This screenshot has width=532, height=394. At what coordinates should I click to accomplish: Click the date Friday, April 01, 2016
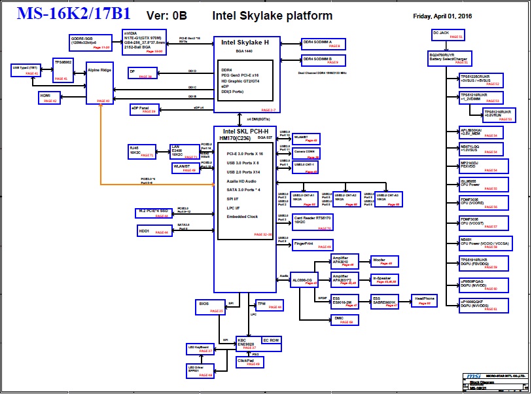pos(442,16)
